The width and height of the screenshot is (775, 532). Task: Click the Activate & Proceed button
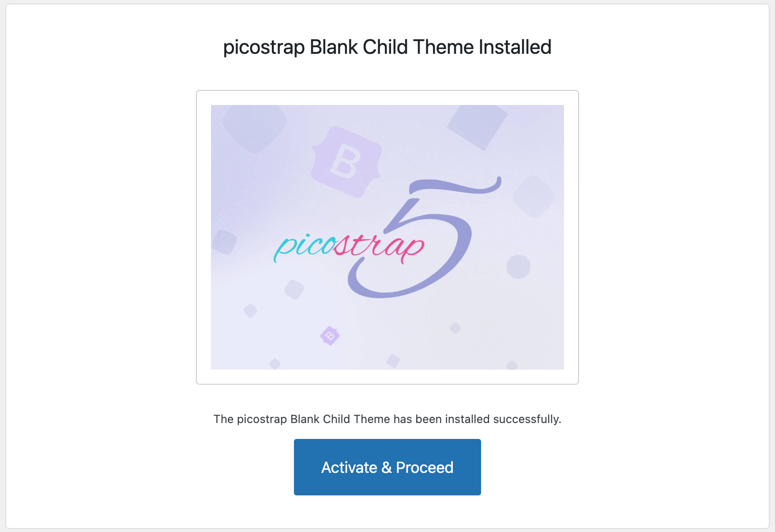(387, 467)
